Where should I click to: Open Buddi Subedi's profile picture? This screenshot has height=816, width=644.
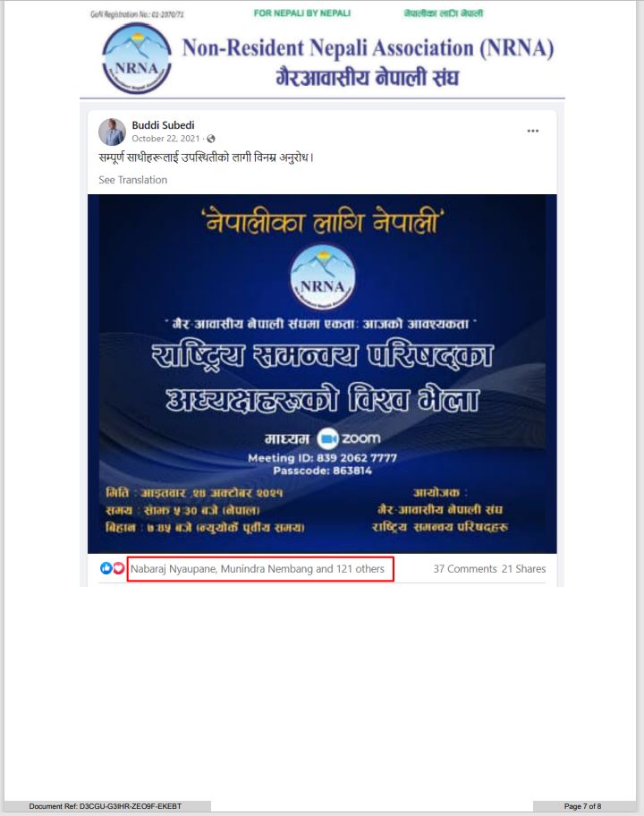coord(112,132)
